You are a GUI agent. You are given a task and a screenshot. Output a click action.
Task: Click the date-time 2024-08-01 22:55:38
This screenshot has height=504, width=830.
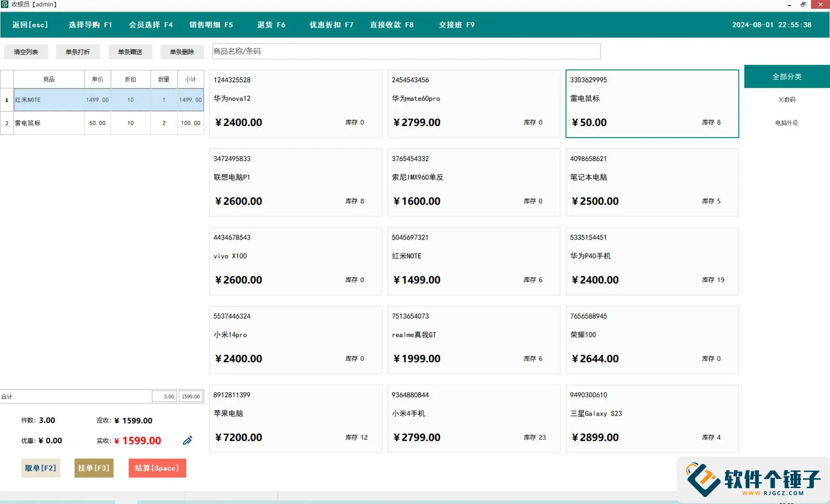point(771,25)
